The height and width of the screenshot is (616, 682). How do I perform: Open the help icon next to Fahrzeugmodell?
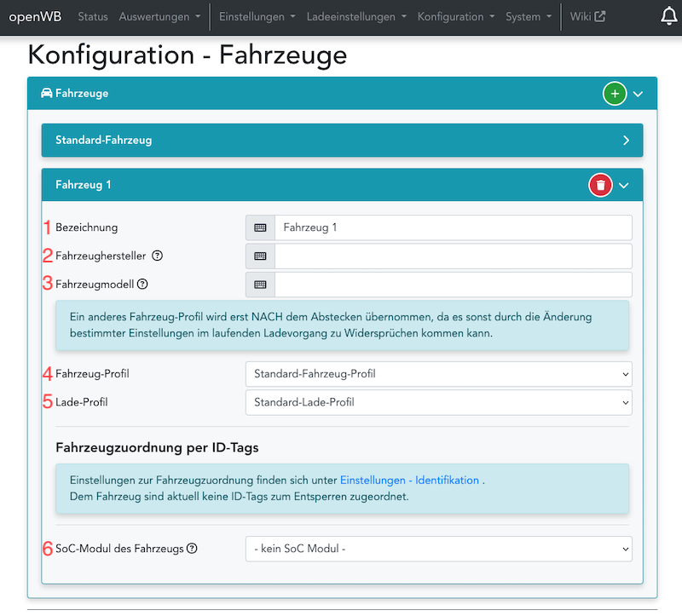point(142,282)
